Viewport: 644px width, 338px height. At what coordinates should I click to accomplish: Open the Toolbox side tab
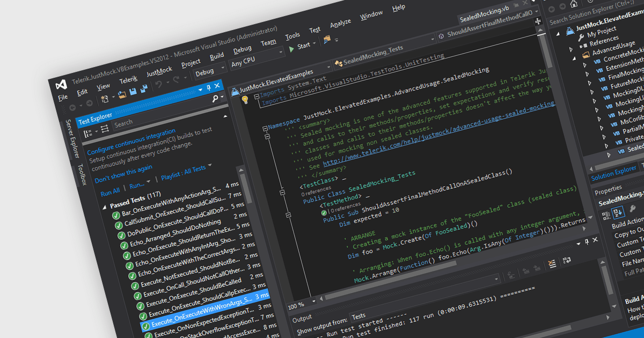(x=82, y=174)
